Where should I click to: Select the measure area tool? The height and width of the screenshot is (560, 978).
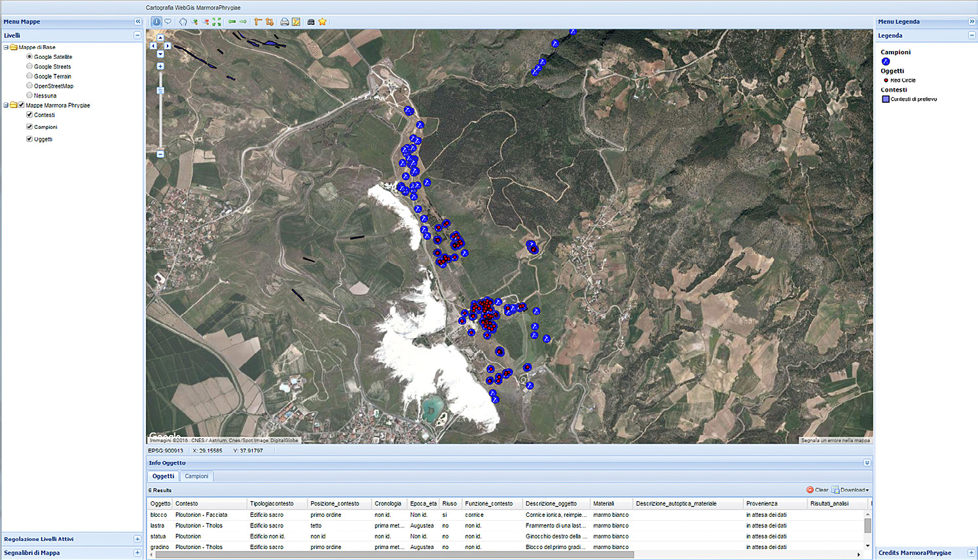[269, 22]
